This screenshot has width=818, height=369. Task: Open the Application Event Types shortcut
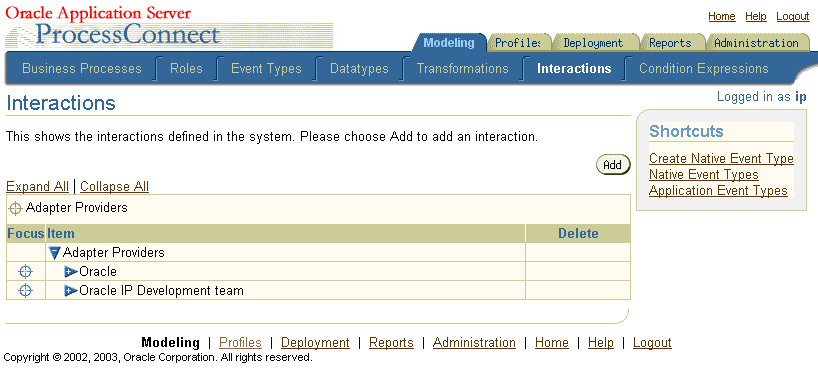(718, 191)
